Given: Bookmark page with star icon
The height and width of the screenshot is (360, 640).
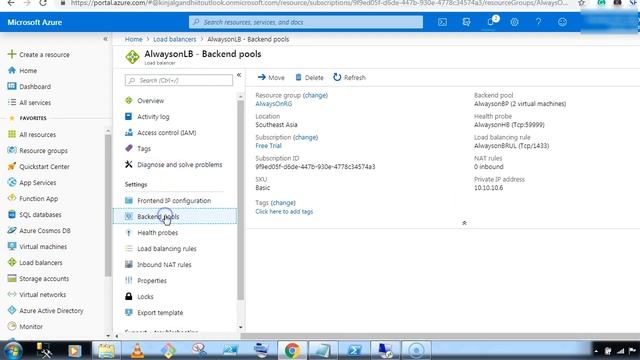Looking at the screenshot, I should (x=581, y=3).
